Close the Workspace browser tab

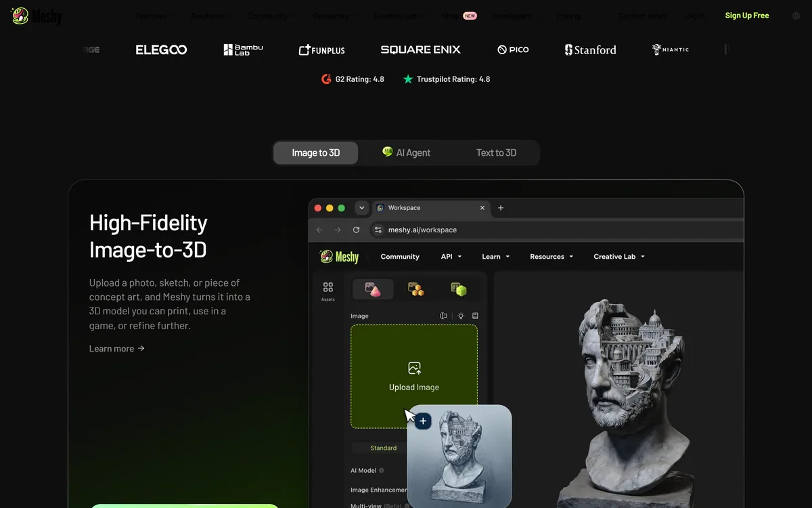[x=482, y=208]
